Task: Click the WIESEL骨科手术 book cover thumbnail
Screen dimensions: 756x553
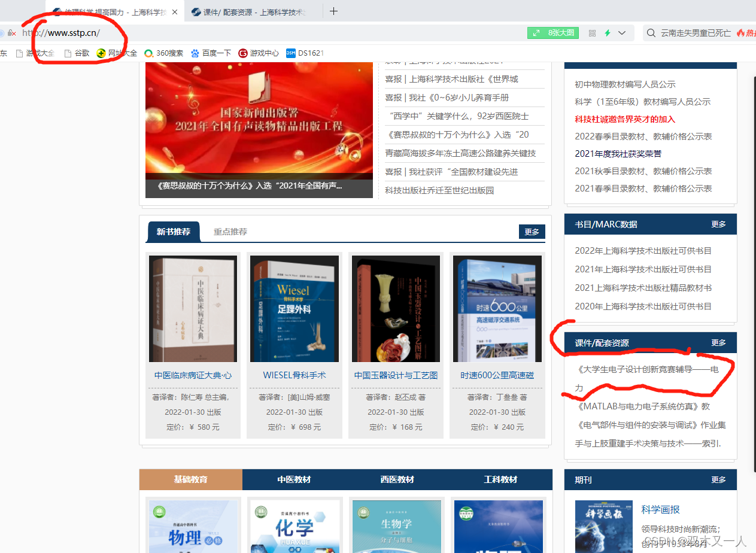Action: click(294, 309)
